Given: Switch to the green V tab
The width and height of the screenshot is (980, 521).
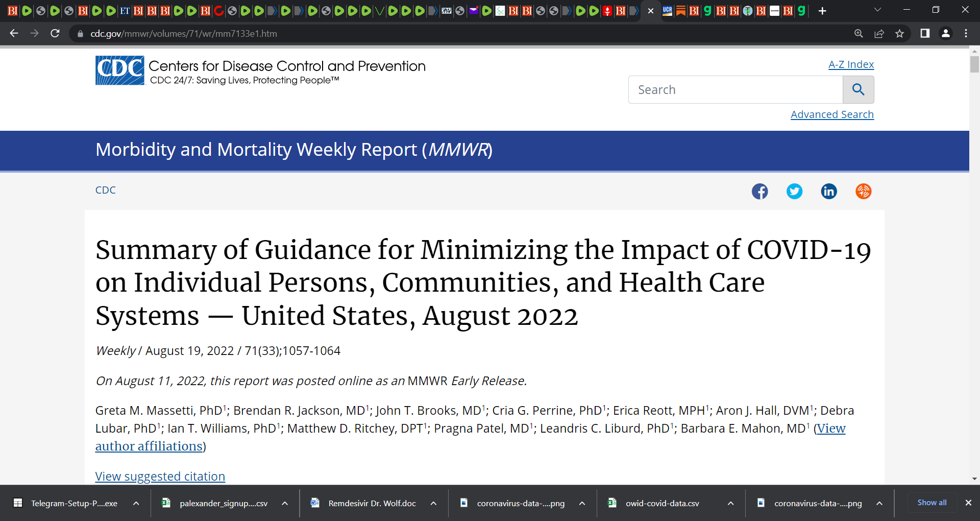Looking at the screenshot, I should [x=379, y=11].
